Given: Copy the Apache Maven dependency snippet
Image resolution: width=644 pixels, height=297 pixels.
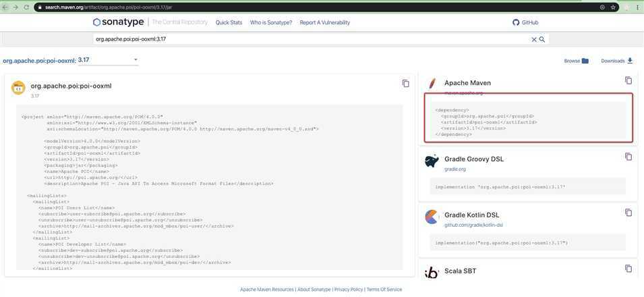Looking at the screenshot, I should [x=628, y=80].
